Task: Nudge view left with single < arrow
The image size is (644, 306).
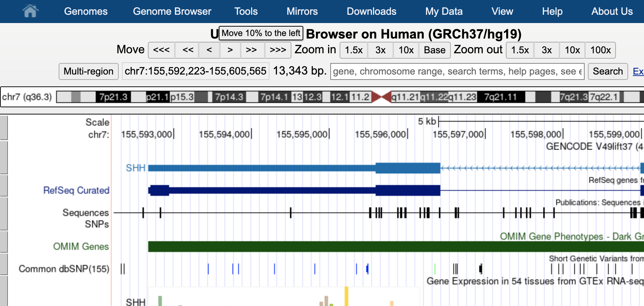Action: click(x=209, y=50)
